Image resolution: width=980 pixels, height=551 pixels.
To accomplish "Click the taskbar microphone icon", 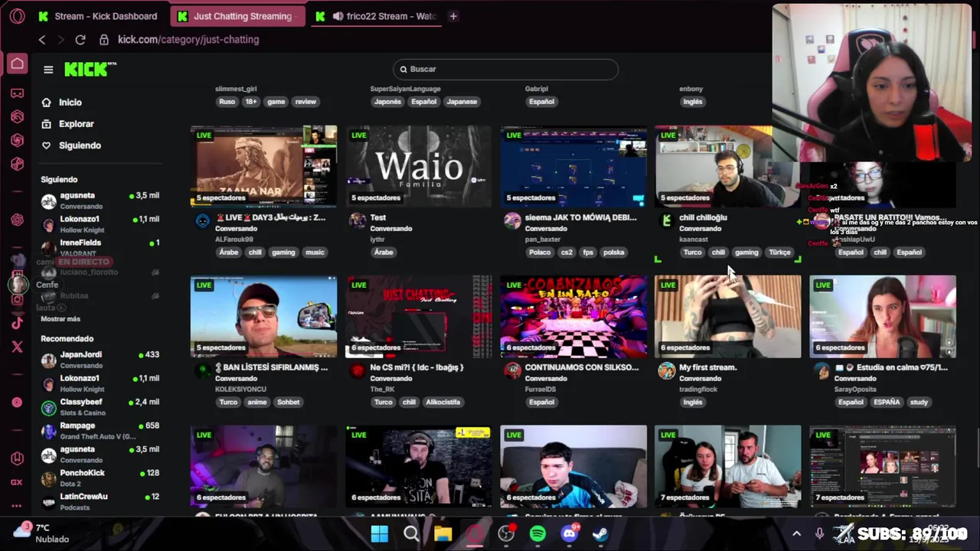I will pyautogui.click(x=819, y=533).
